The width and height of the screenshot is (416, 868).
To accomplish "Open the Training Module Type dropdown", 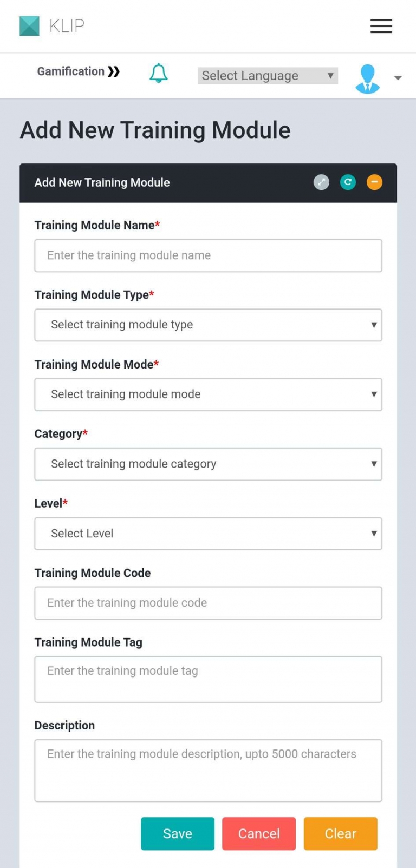I will pos(208,325).
